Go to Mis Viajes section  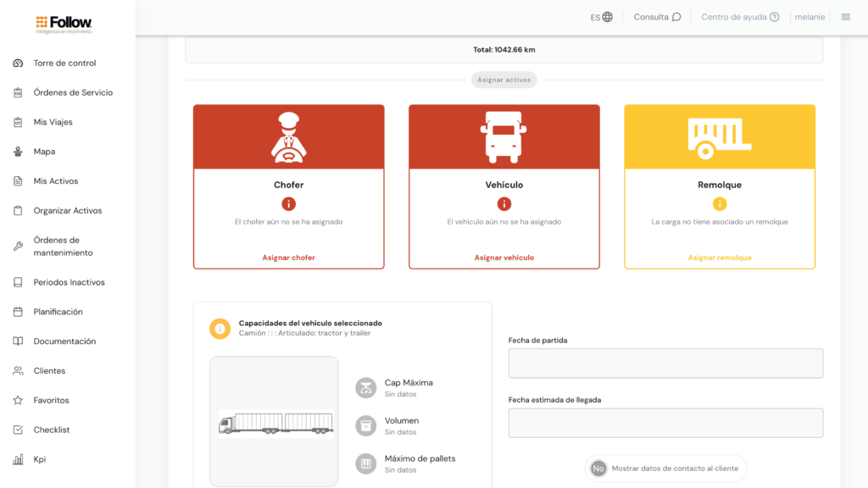53,122
